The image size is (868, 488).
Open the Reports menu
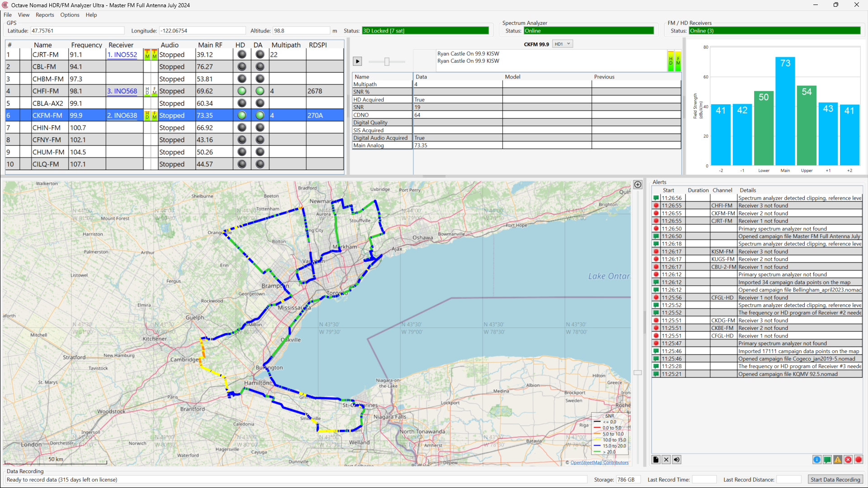click(45, 15)
